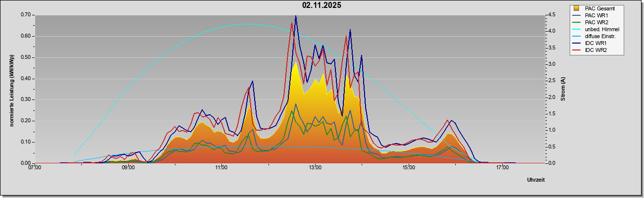This screenshot has width=644, height=198.
Task: Click the 0.70 value on left axis
Action: point(26,15)
